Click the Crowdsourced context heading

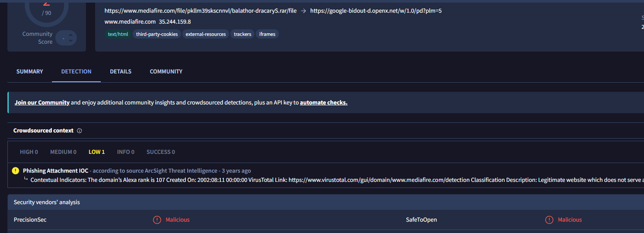[x=43, y=131]
